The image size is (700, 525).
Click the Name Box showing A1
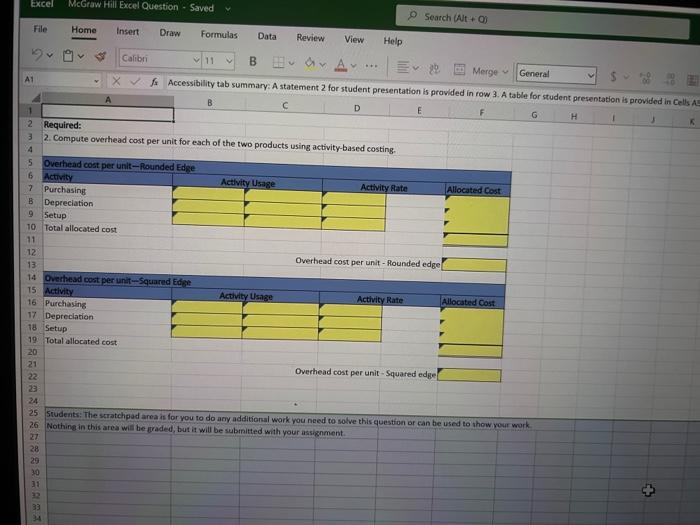pyautogui.click(x=61, y=79)
